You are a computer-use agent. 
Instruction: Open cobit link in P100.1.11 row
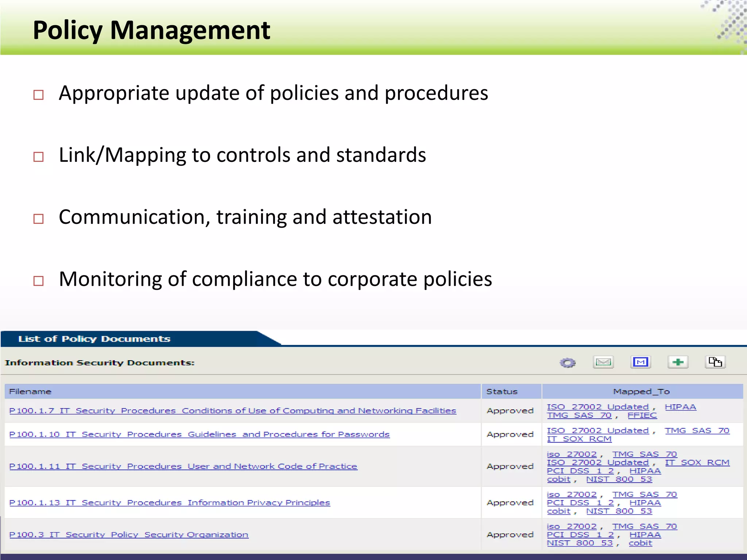tap(558, 479)
